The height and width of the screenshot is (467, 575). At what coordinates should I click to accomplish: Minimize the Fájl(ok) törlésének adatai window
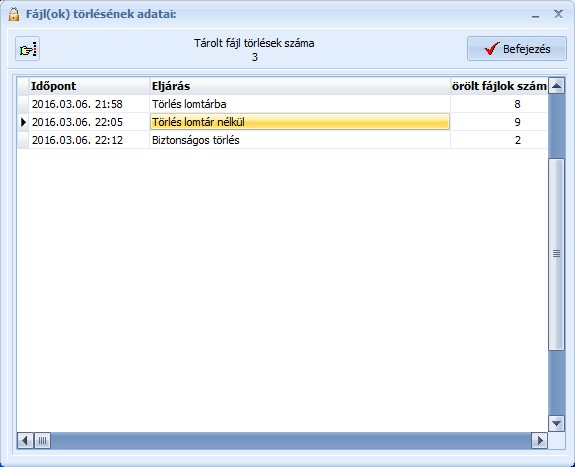click(x=535, y=15)
